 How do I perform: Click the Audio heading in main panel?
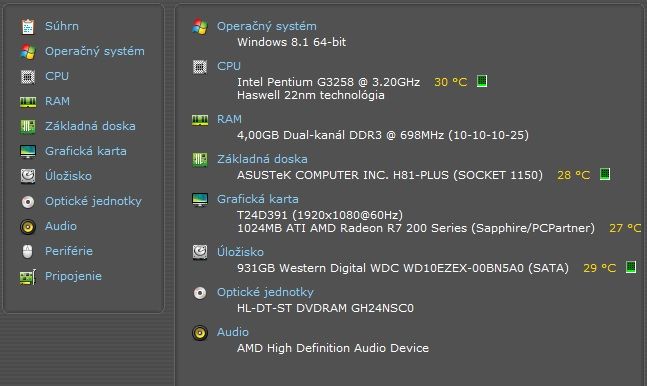[x=233, y=332]
